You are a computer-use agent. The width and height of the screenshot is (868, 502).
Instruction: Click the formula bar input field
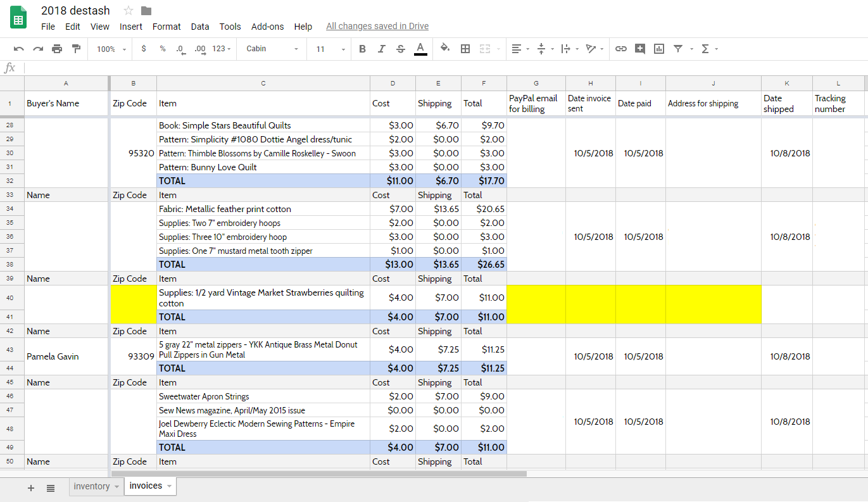(x=443, y=68)
